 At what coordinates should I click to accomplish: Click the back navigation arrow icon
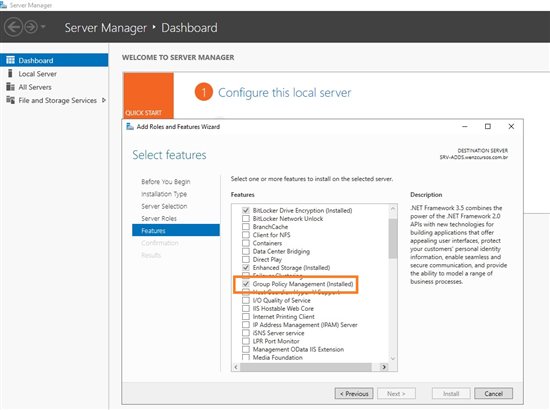click(x=13, y=27)
